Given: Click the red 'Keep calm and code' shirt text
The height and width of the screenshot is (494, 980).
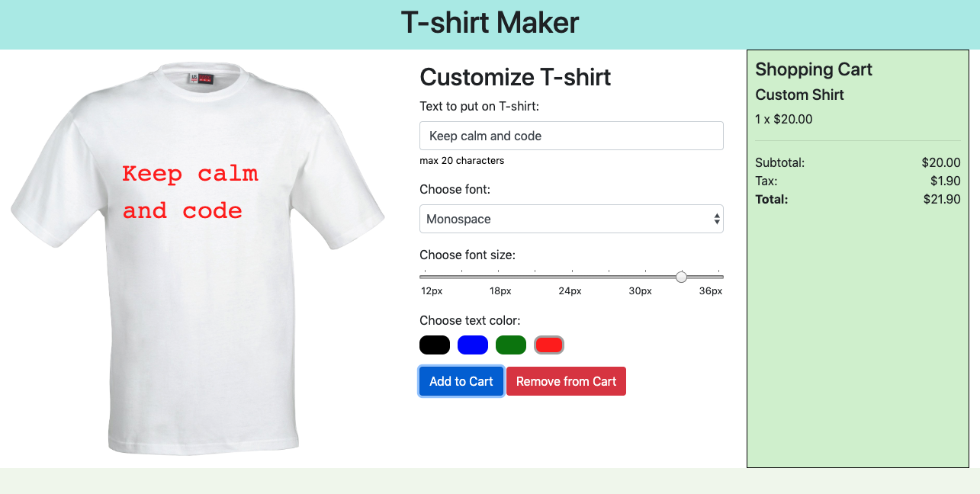Looking at the screenshot, I should [x=190, y=192].
